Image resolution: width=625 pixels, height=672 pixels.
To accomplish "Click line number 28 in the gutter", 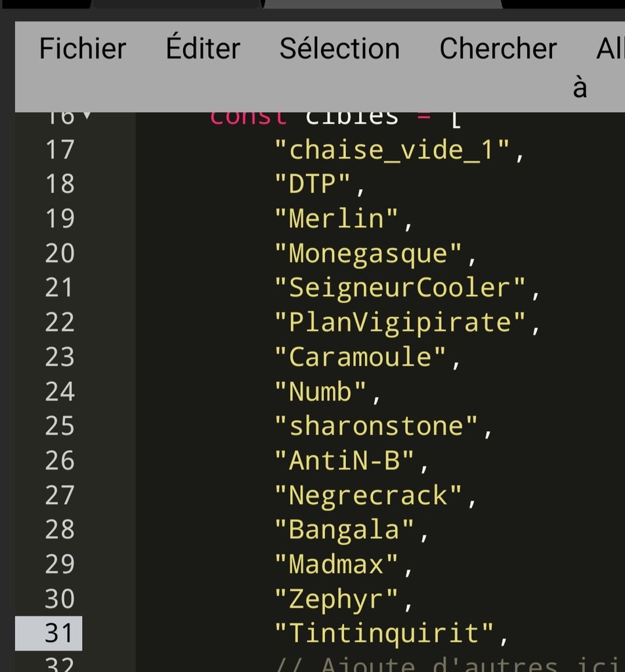I will click(x=59, y=529).
